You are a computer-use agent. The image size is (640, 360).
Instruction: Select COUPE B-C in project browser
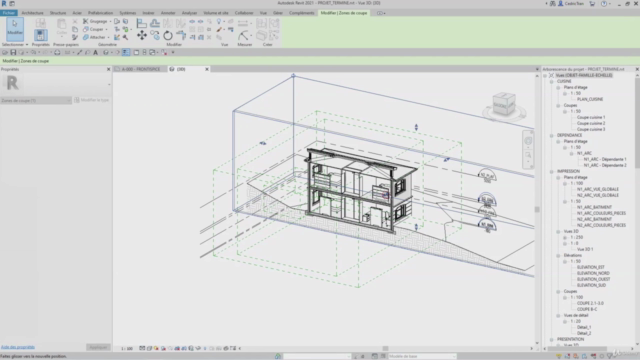tap(587, 309)
